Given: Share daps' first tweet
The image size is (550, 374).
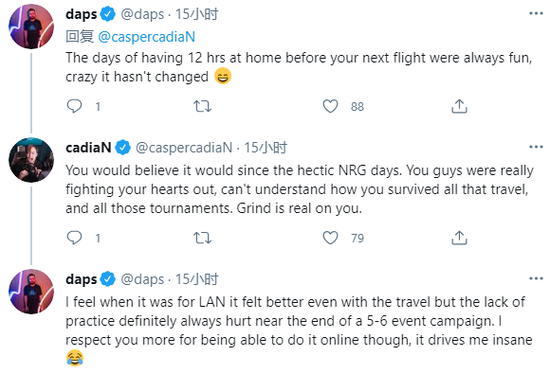Looking at the screenshot, I should 459,106.
